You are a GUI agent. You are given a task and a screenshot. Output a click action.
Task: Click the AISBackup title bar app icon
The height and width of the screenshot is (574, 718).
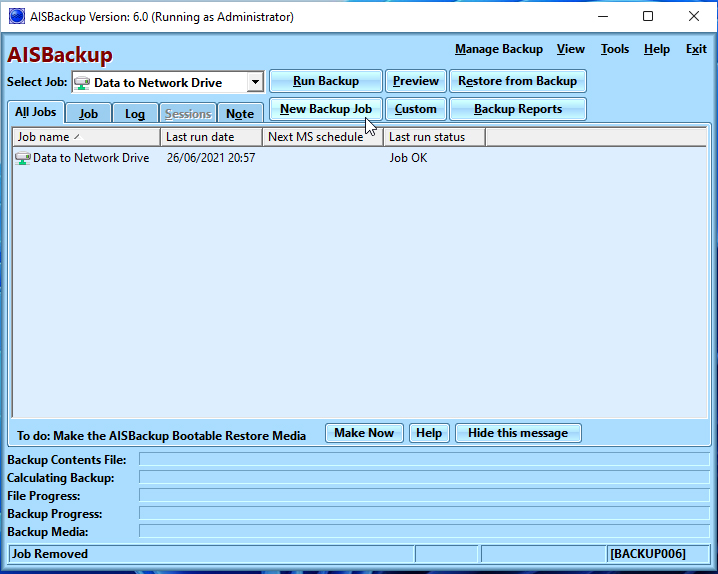16,17
